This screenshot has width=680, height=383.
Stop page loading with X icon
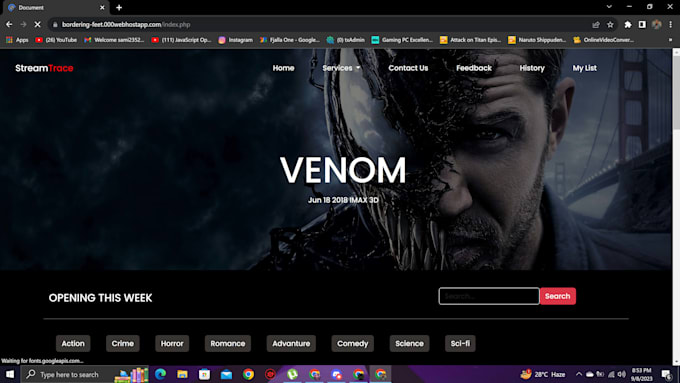tap(37, 25)
